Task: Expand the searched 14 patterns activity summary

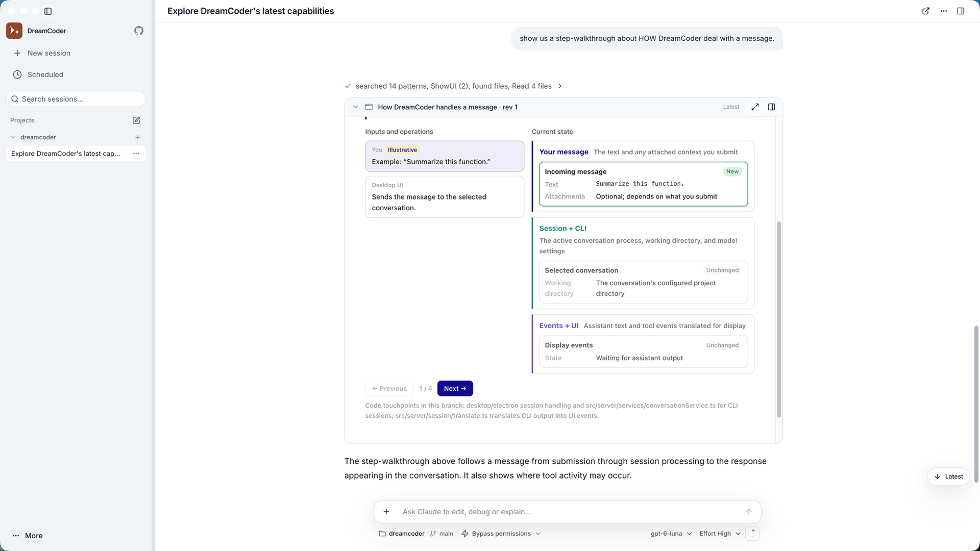Action: tap(453, 86)
